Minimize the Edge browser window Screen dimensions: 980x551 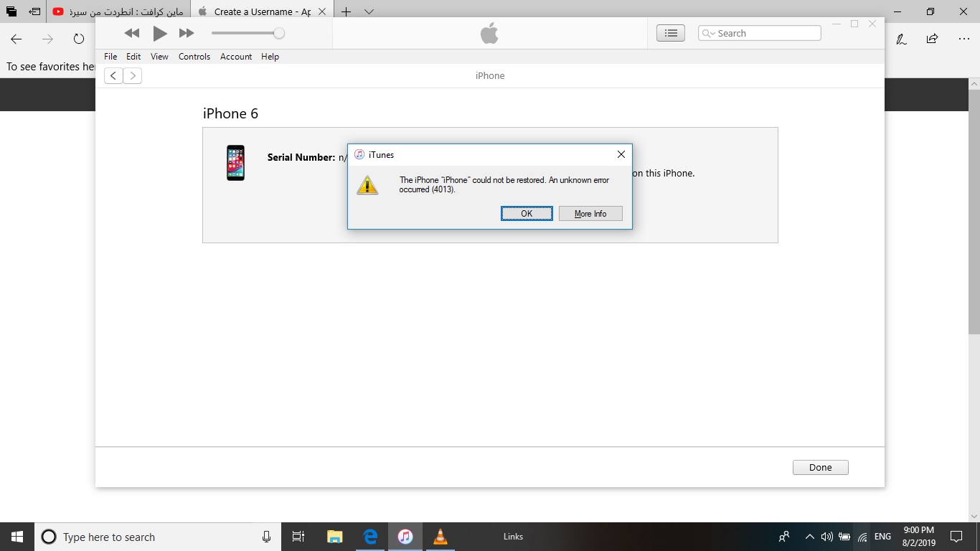pyautogui.click(x=897, y=11)
